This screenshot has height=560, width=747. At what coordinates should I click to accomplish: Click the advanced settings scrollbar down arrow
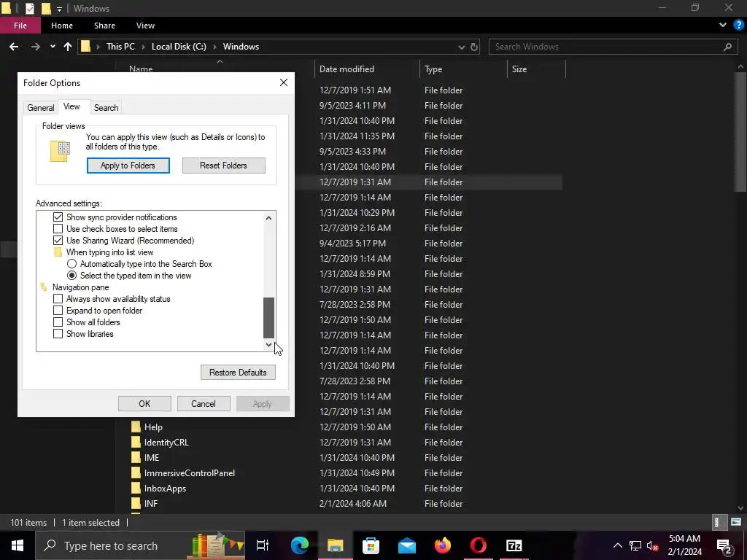(268, 345)
